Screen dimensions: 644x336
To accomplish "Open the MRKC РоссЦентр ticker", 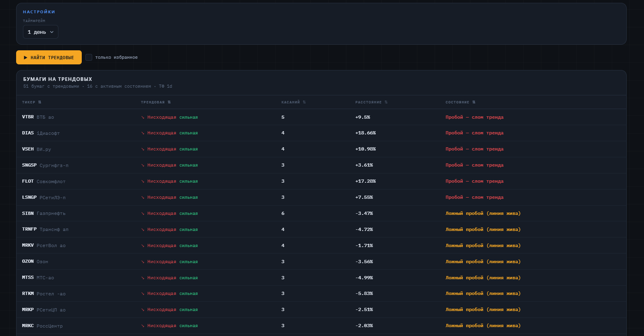I will (42, 326).
